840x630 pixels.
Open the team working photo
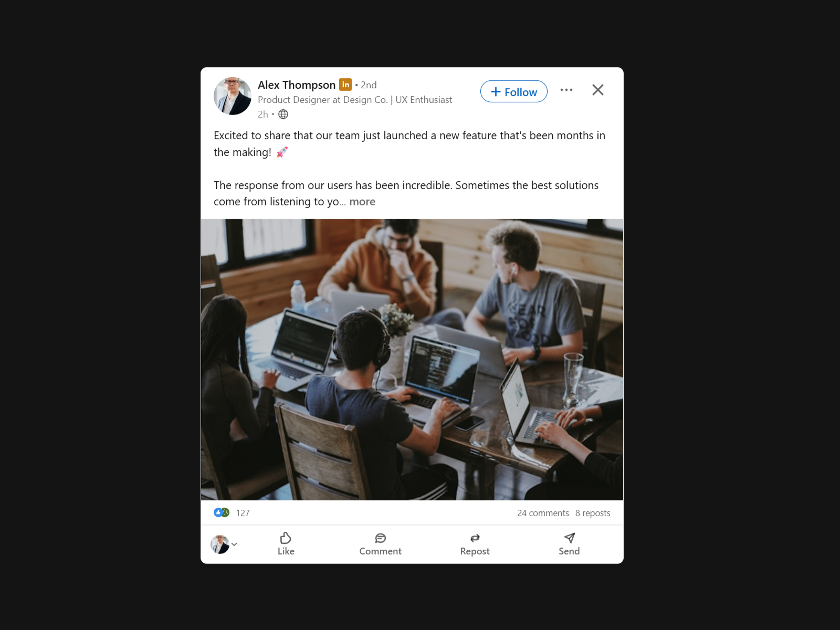412,360
